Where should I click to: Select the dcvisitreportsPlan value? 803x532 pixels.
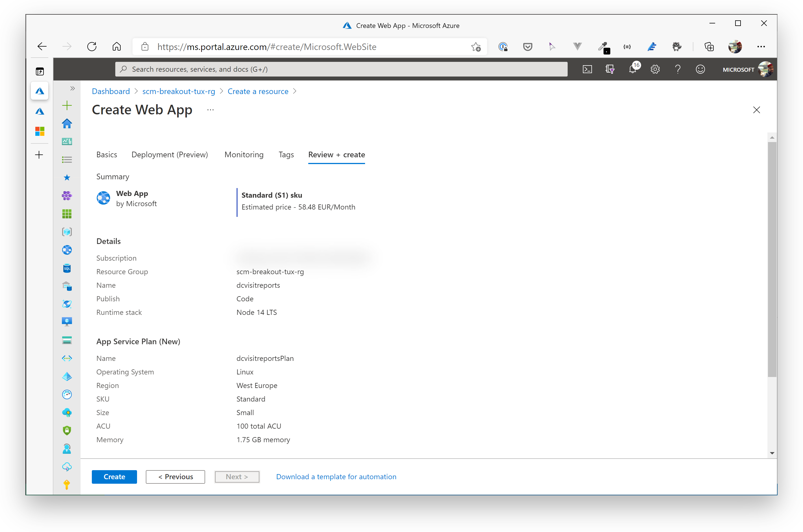tap(265, 358)
